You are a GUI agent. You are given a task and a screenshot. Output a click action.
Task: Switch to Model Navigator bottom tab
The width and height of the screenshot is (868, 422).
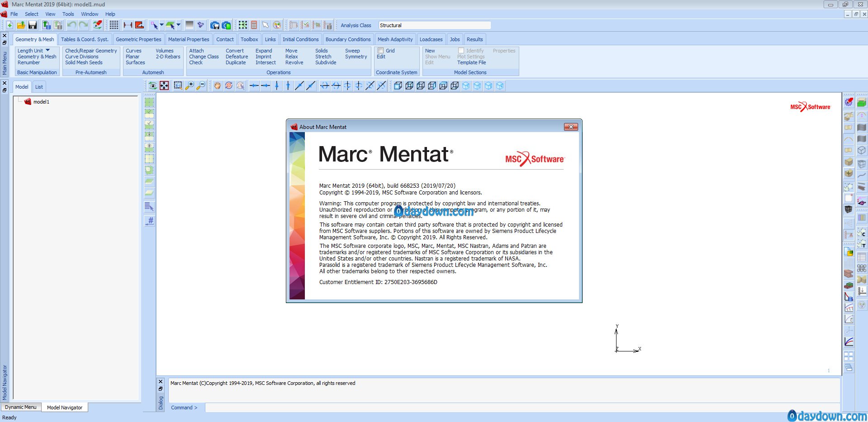coord(65,408)
